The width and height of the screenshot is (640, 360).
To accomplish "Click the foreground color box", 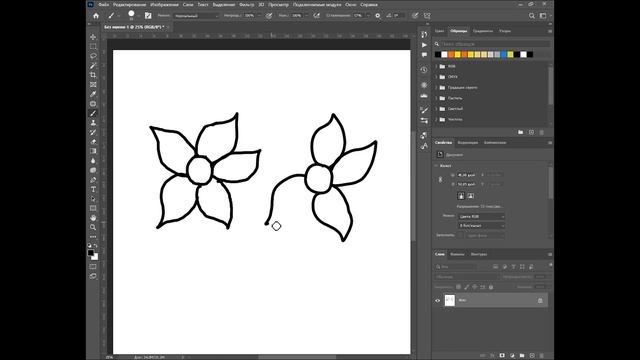I will tap(91, 253).
